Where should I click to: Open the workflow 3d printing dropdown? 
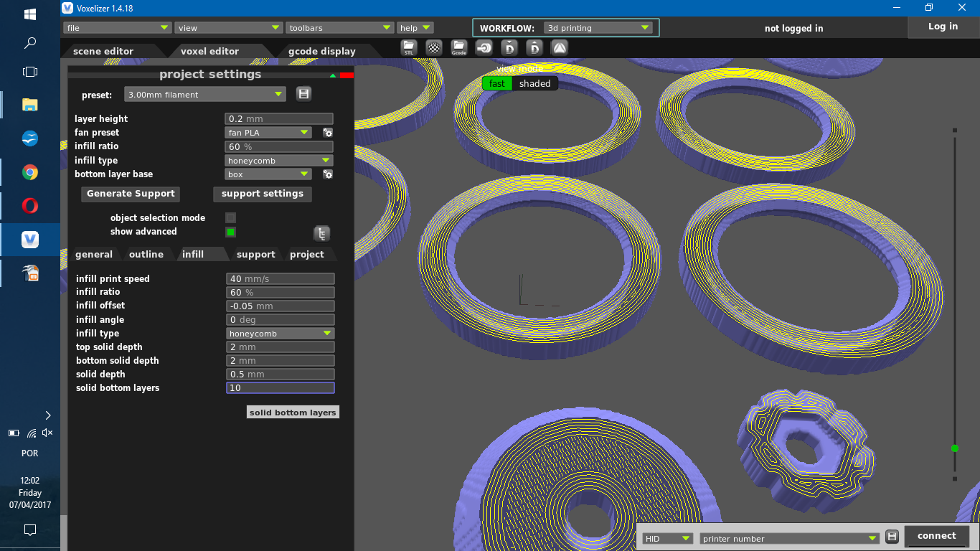(598, 28)
